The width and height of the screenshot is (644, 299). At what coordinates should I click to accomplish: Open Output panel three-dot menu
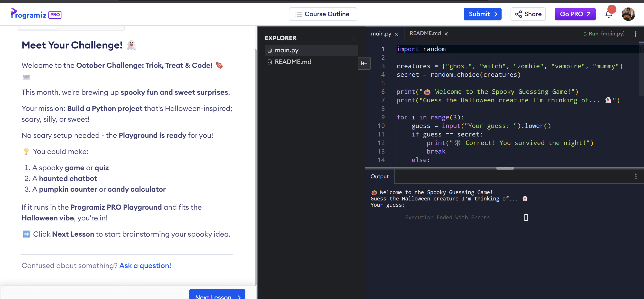[x=635, y=177]
